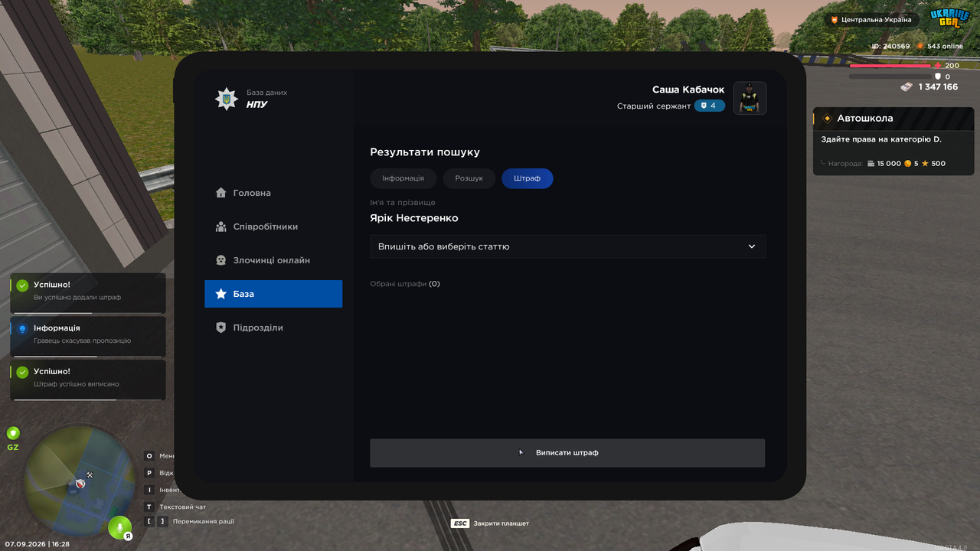Click the rank level 4 badge
This screenshot has width=980, height=551.
click(x=710, y=106)
